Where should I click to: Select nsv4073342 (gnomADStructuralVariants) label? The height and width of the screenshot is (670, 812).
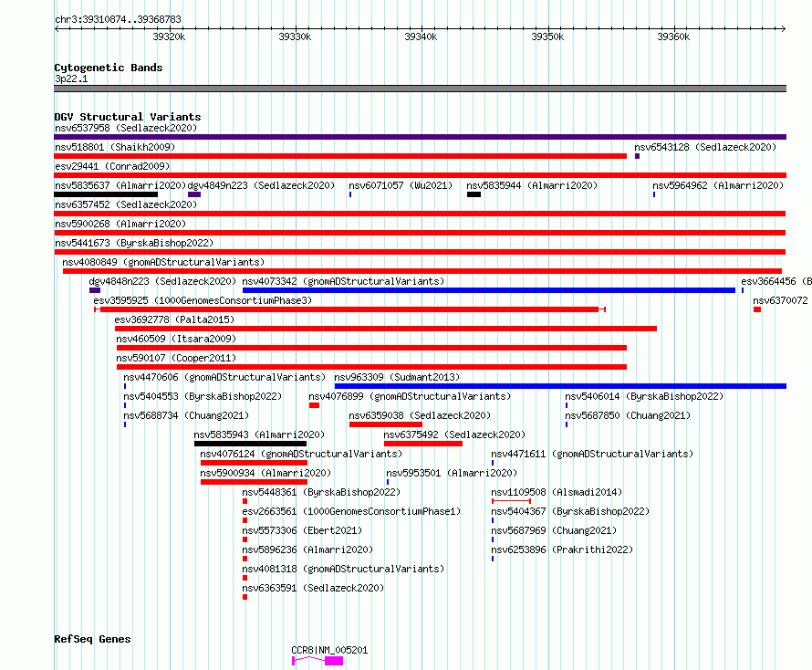coord(343,281)
